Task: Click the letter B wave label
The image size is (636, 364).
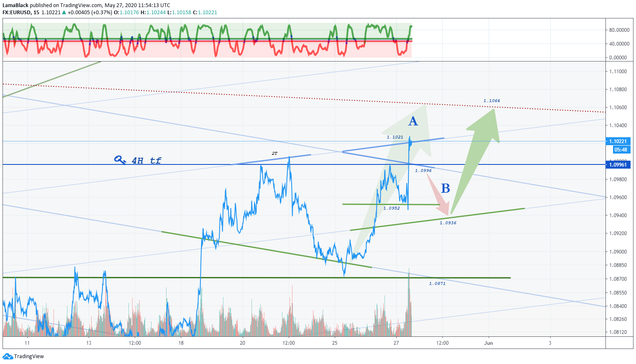Action: coord(446,188)
